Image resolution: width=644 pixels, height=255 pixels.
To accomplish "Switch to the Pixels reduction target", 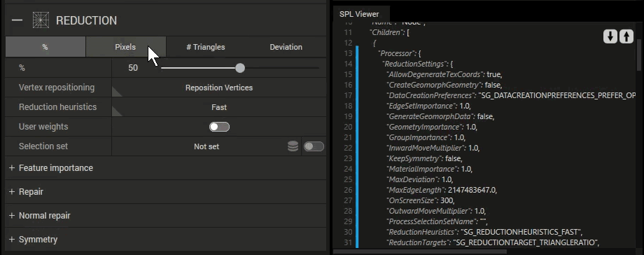I will pos(125,47).
